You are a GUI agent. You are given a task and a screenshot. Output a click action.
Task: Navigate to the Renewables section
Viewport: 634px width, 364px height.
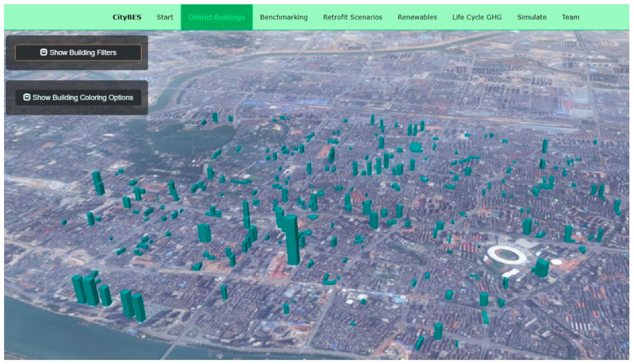coord(417,17)
